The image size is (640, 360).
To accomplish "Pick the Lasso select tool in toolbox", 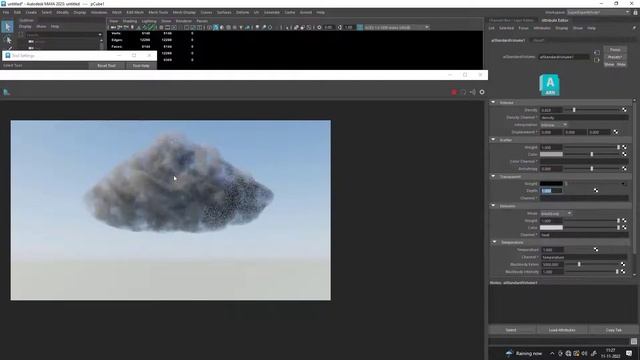I will [7, 40].
